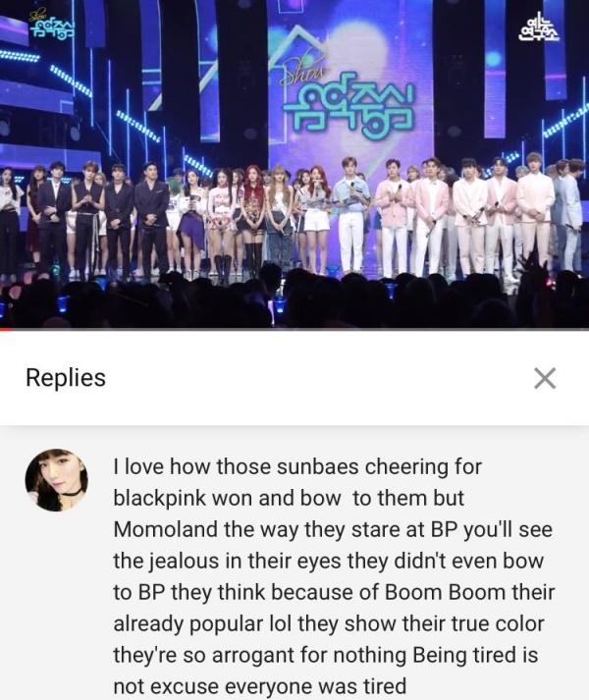The image size is (589, 700).
Task: Open the commenter's profile avatar
Action: (56, 480)
